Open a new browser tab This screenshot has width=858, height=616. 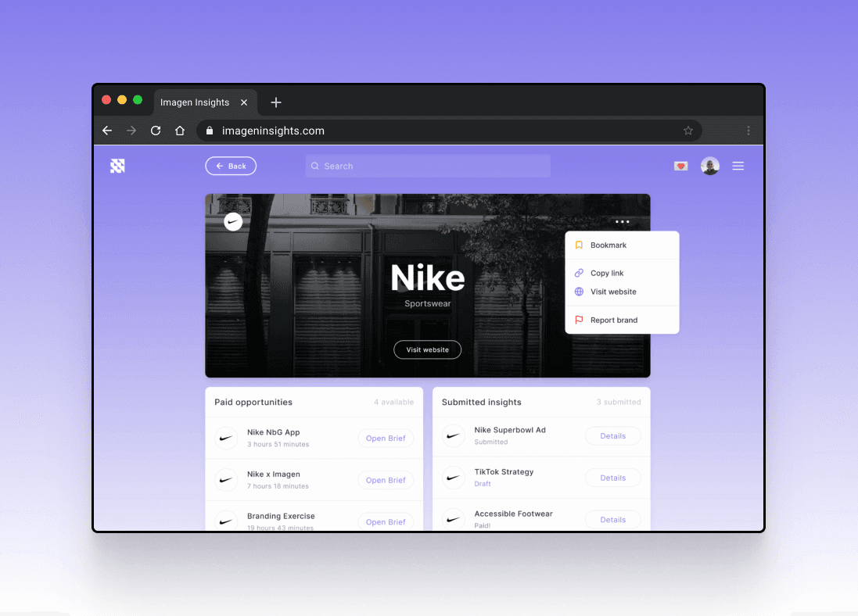(x=275, y=102)
